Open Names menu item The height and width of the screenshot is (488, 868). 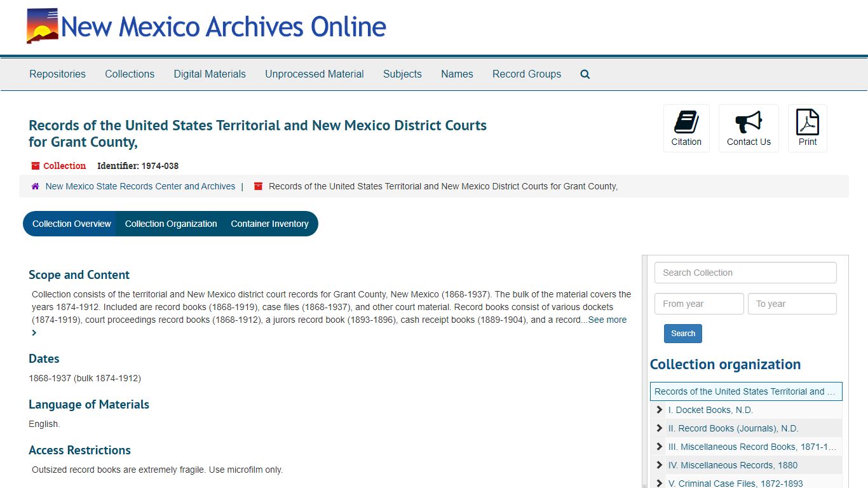tap(457, 74)
